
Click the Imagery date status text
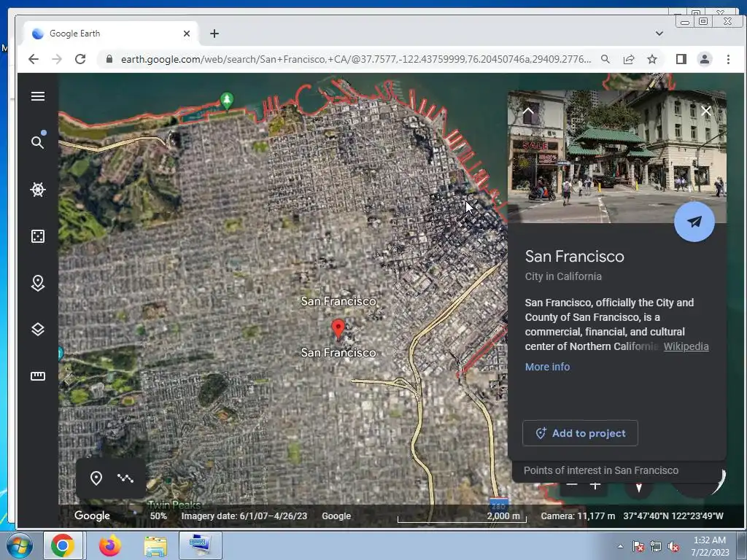pyautogui.click(x=244, y=516)
